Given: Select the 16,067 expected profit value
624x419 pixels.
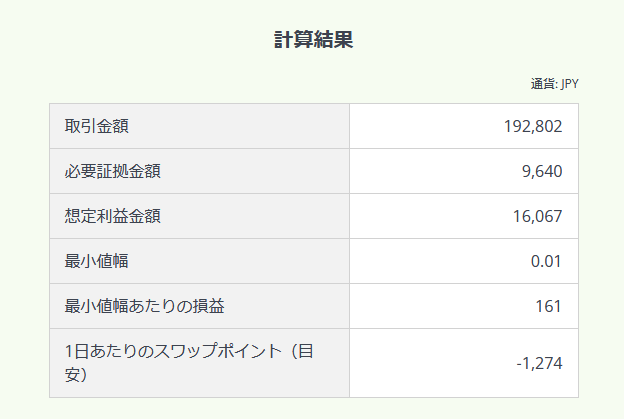Looking at the screenshot, I should [x=538, y=216].
